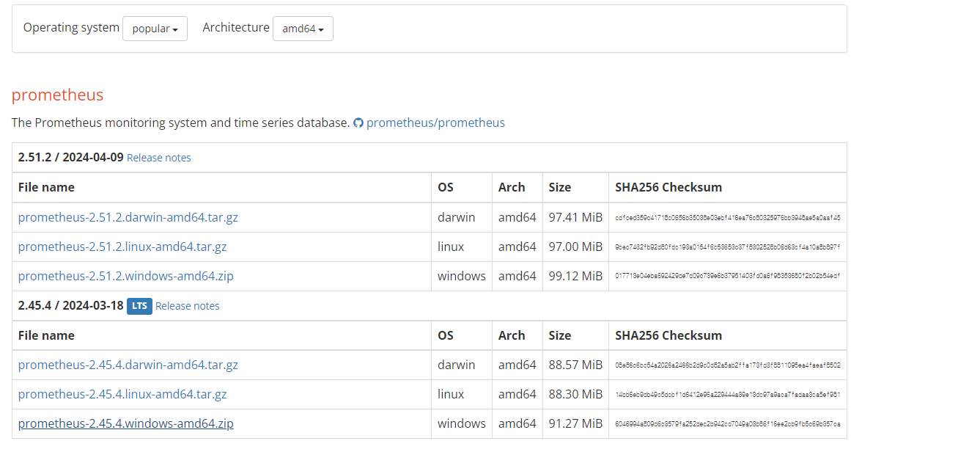The height and width of the screenshot is (463, 980).
Task: Click 'amd64' arch cell in 2.51.2 windows row
Action: tap(517, 276)
